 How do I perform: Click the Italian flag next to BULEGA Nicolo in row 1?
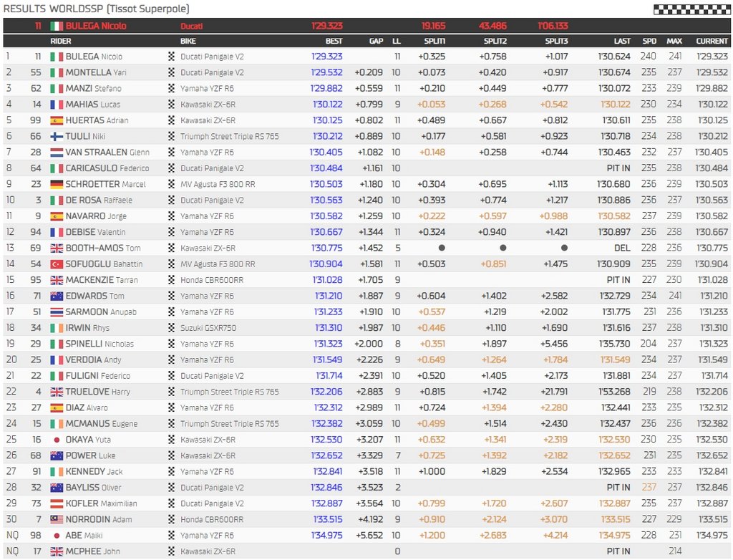57,57
